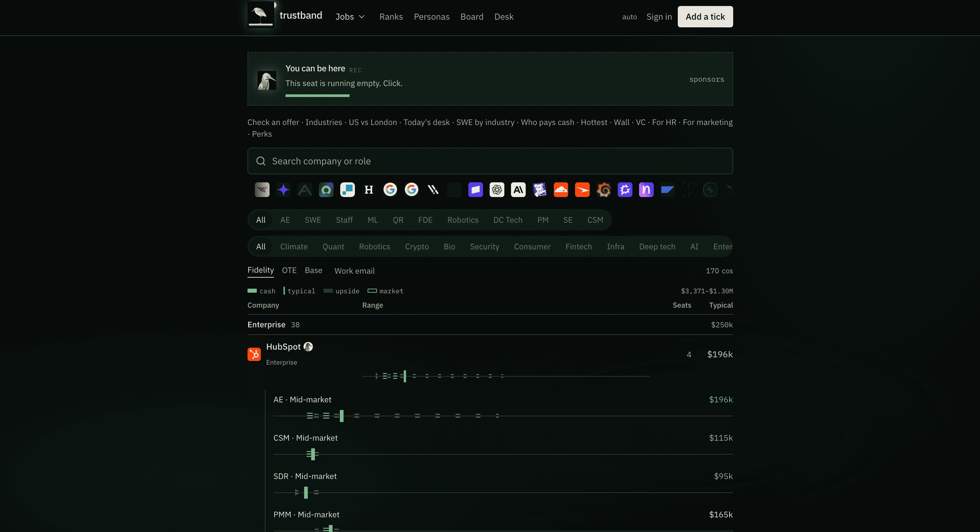The image size is (980, 532).
Task: Click the bird thumbnail in sponsor banner
Action: pyautogui.click(x=267, y=80)
